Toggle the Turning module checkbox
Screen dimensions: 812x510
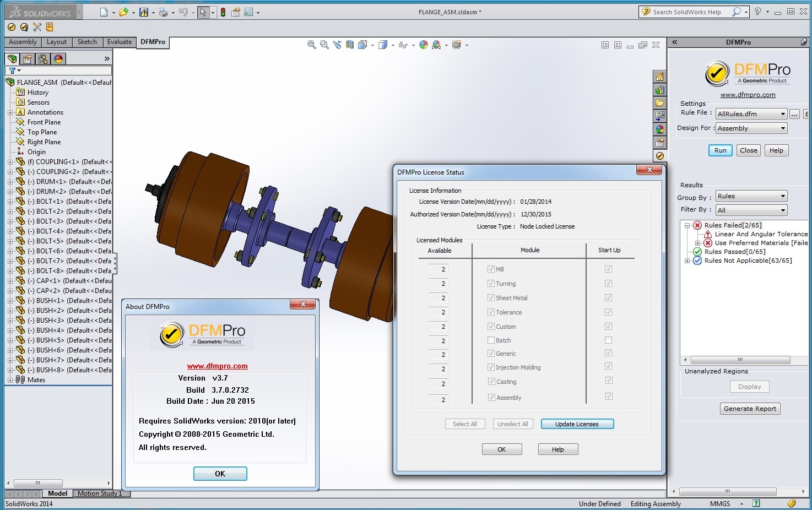point(491,284)
